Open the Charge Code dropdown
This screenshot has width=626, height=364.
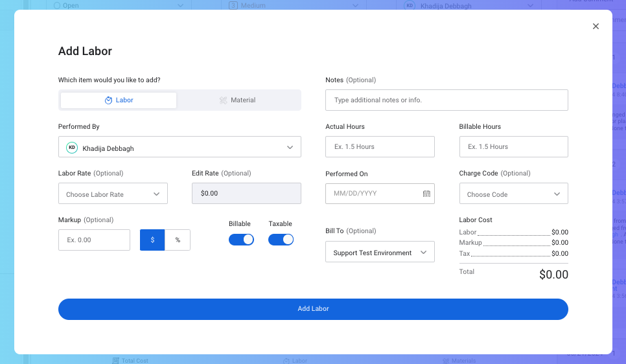(x=513, y=194)
